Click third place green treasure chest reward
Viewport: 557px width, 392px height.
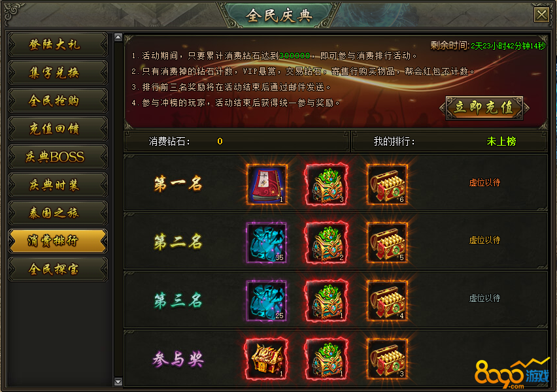point(326,301)
